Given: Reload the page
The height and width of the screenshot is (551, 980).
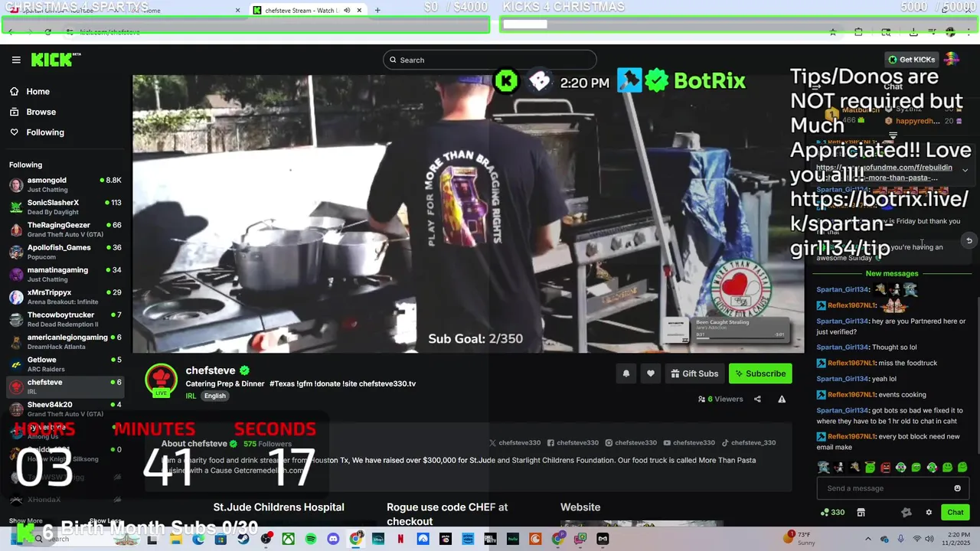Looking at the screenshot, I should (x=47, y=32).
